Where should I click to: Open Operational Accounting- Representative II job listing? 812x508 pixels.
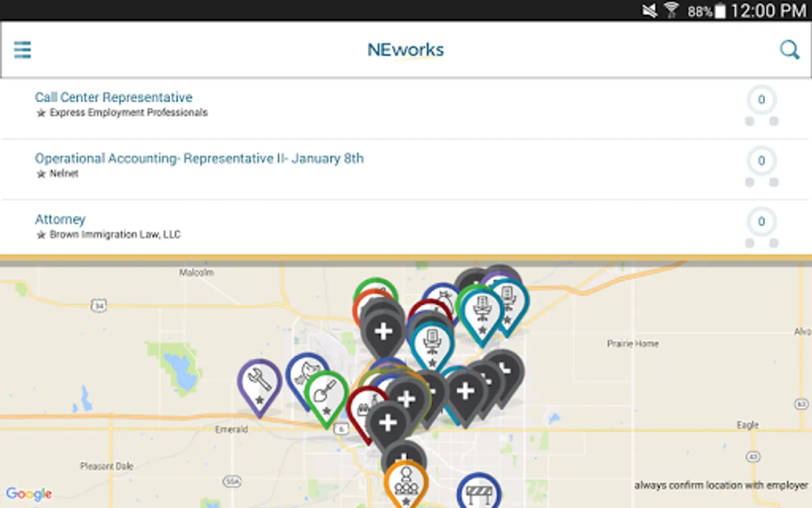[x=199, y=158]
